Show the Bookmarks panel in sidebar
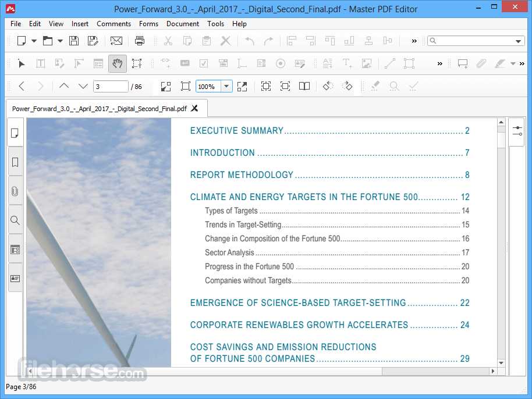This screenshot has height=399, width=532. point(15,162)
